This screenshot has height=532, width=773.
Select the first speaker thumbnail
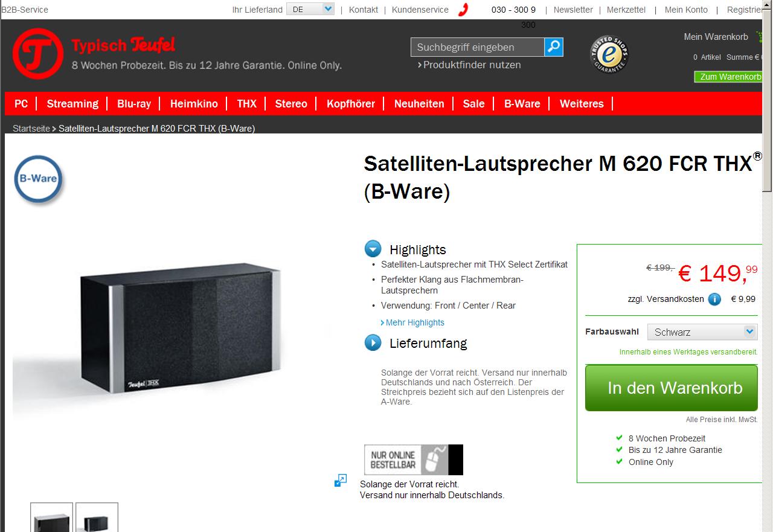pyautogui.click(x=51, y=518)
